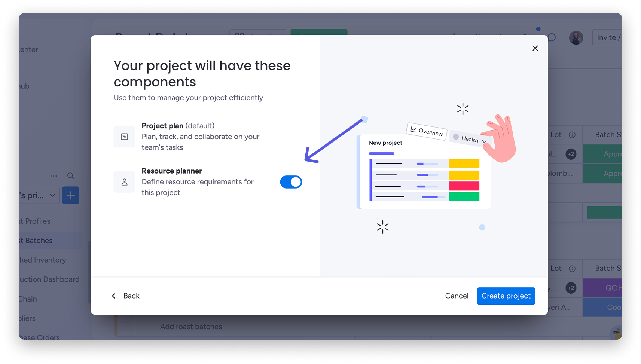Click the info icon beside the upper Lot column

tap(572, 135)
